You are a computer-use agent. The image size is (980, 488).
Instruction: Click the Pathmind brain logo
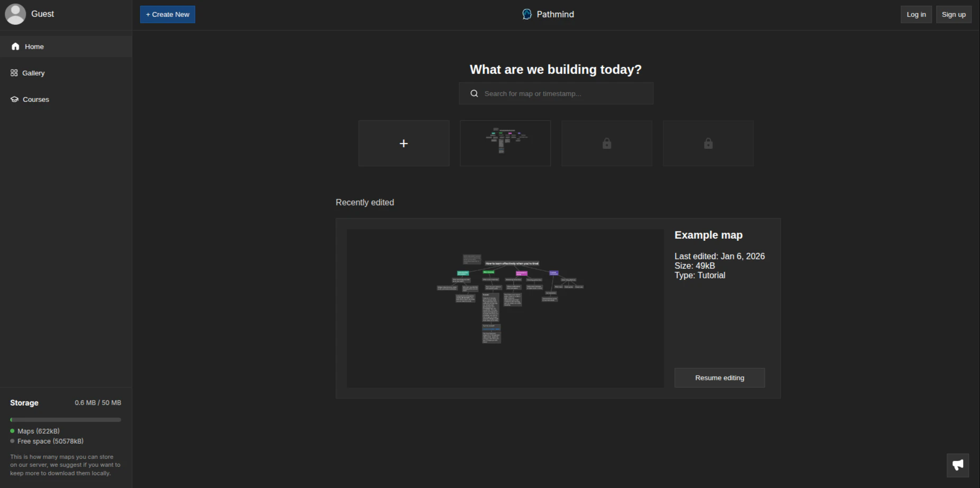(x=526, y=14)
